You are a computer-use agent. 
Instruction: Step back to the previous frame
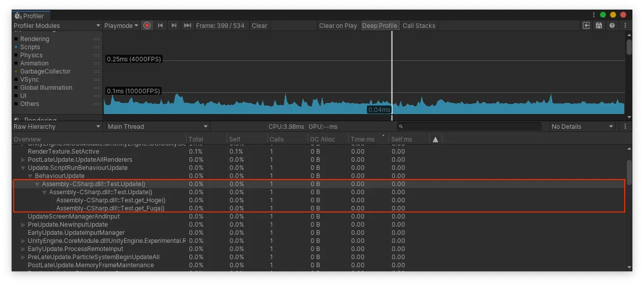pyautogui.click(x=160, y=25)
